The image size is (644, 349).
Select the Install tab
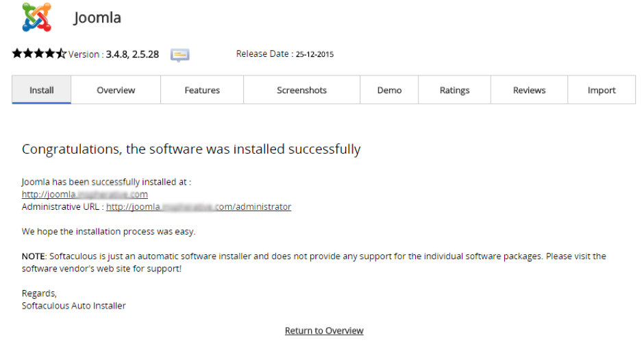coord(42,90)
